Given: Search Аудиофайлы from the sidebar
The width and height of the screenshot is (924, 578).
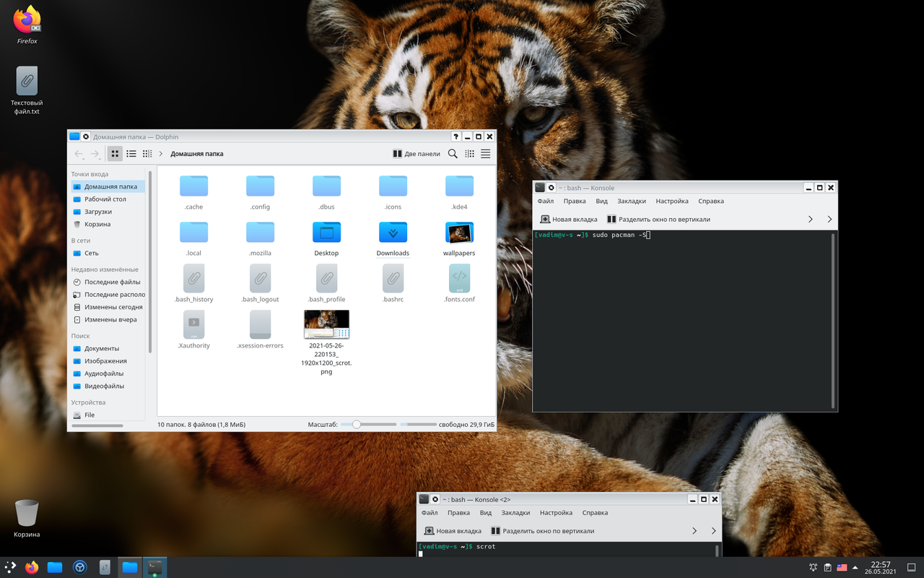Looking at the screenshot, I should pyautogui.click(x=107, y=374).
